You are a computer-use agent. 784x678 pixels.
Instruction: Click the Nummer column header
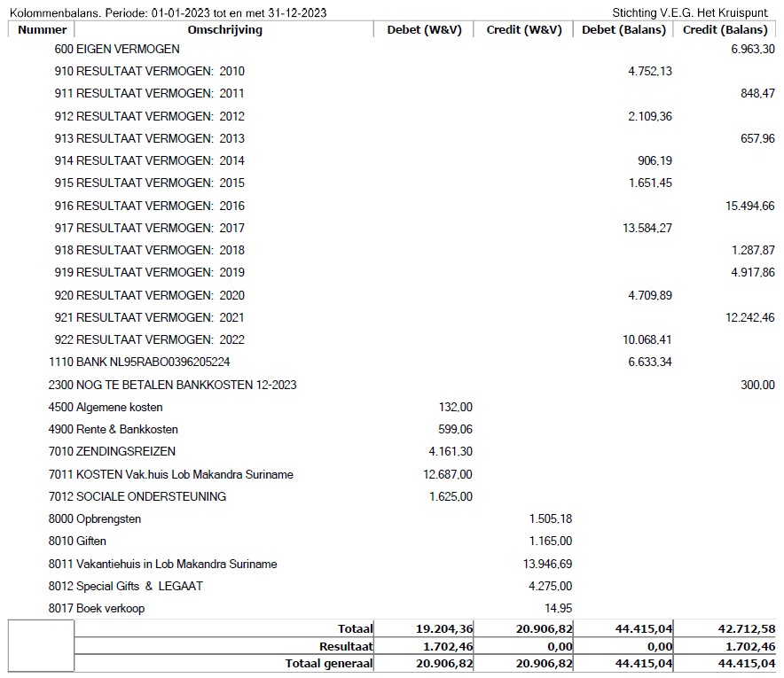42,29
